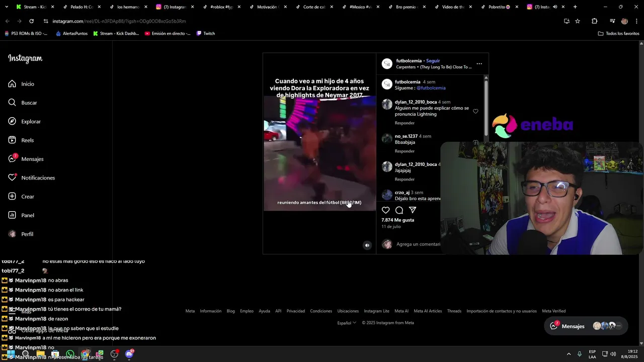
Task: Open no_se.1237 user profile
Action: pos(406,136)
